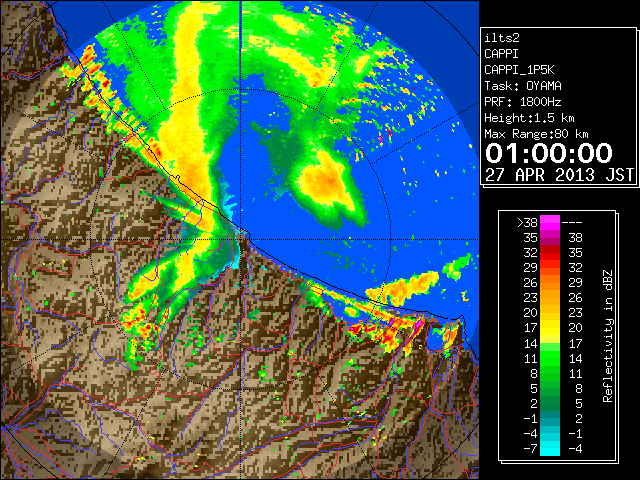The height and width of the screenshot is (480, 640).
Task: Click the "Height:1.5 km" line
Action: click(x=529, y=118)
